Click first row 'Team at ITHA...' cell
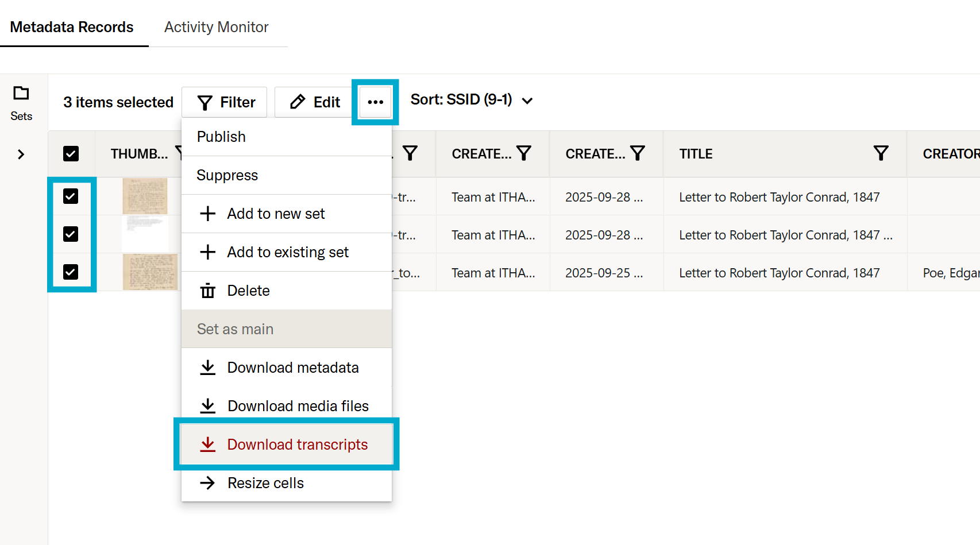The image size is (980, 545). [x=493, y=197]
